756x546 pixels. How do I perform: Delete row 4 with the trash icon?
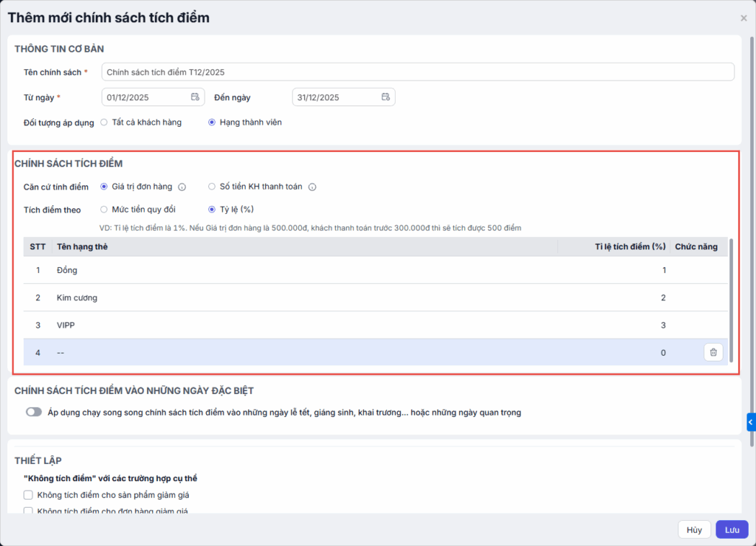tap(713, 352)
